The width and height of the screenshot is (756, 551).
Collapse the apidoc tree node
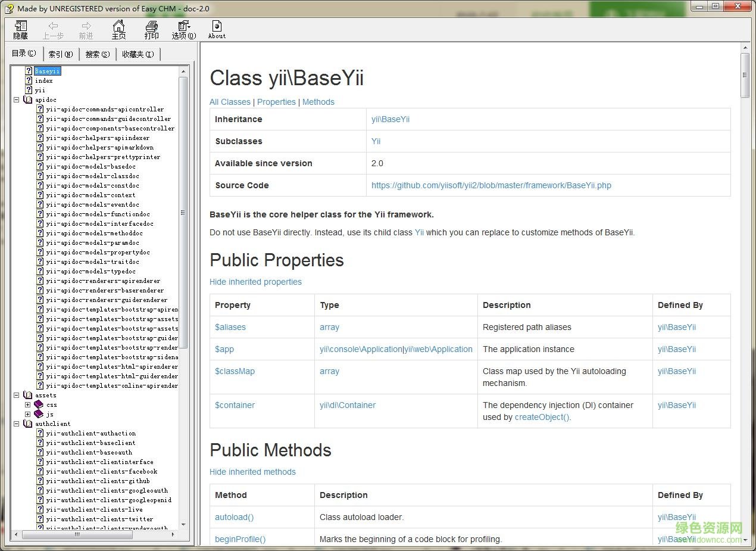tap(17, 100)
